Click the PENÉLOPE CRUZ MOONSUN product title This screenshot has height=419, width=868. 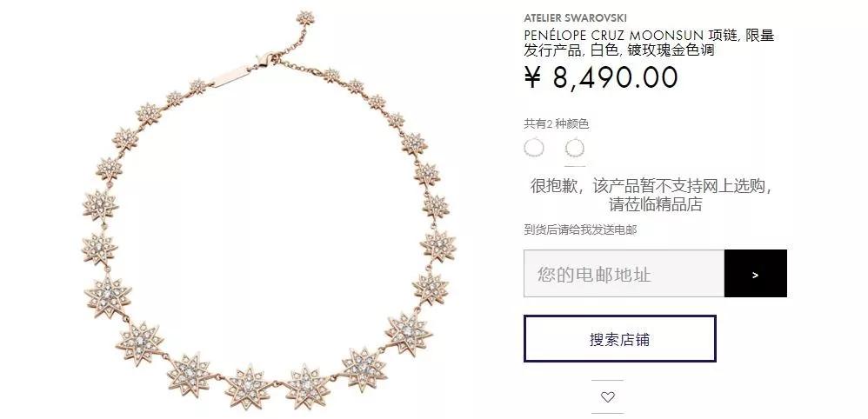[x=650, y=43]
